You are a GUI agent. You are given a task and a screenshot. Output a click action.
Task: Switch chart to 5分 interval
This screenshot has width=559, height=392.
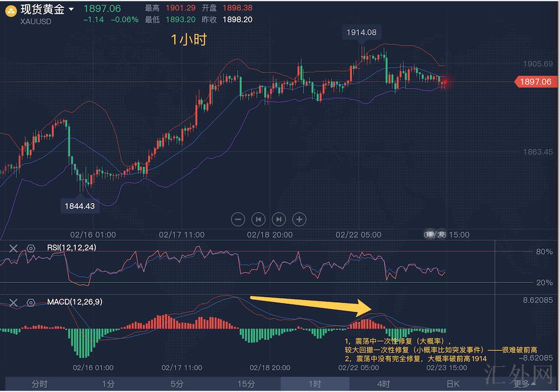tap(177, 384)
